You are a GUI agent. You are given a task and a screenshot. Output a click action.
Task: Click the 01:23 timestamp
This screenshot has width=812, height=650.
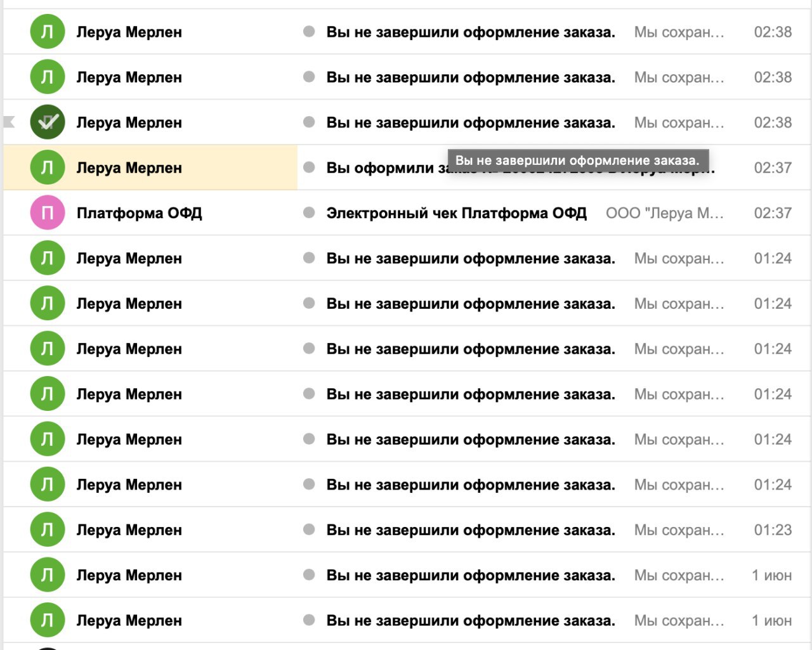773,530
